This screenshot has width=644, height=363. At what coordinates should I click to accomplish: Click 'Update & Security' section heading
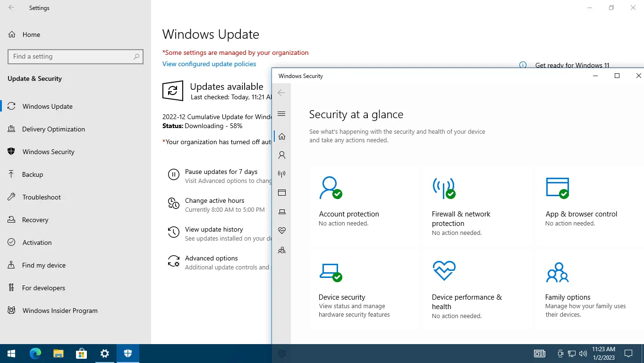tap(34, 78)
